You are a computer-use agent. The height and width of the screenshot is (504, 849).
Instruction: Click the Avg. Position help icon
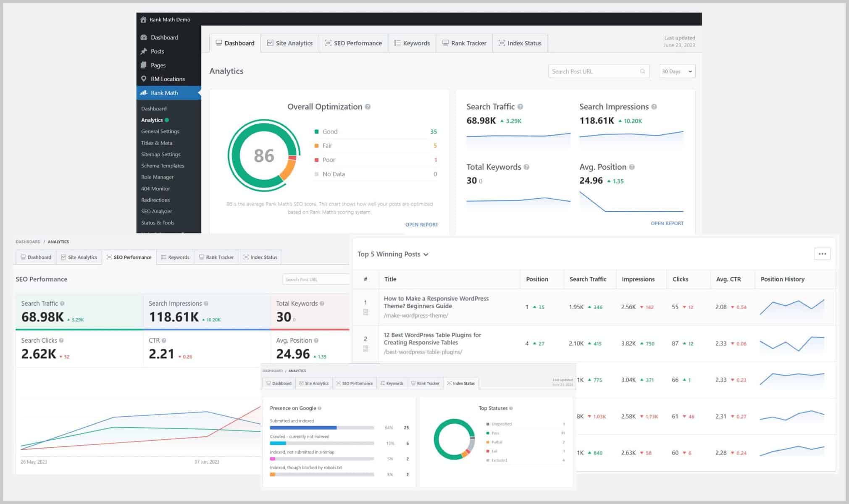click(x=631, y=167)
